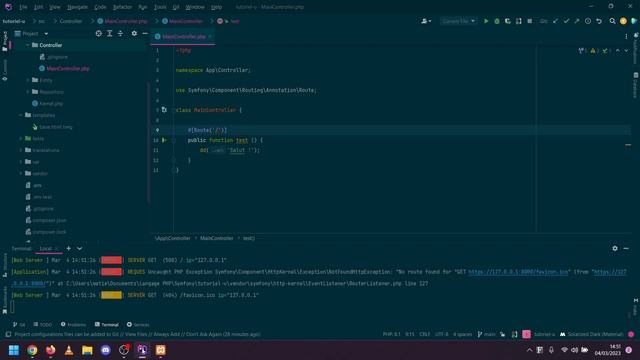Open Discord from the taskbar

(x=106, y=350)
